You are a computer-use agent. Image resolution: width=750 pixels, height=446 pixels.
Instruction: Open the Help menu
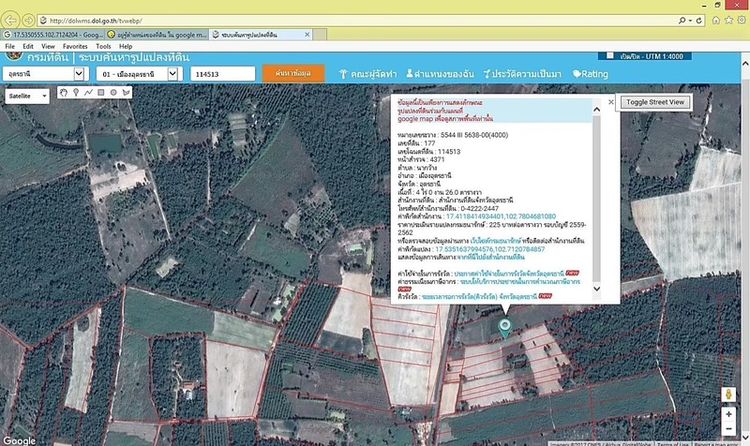pyautogui.click(x=125, y=46)
